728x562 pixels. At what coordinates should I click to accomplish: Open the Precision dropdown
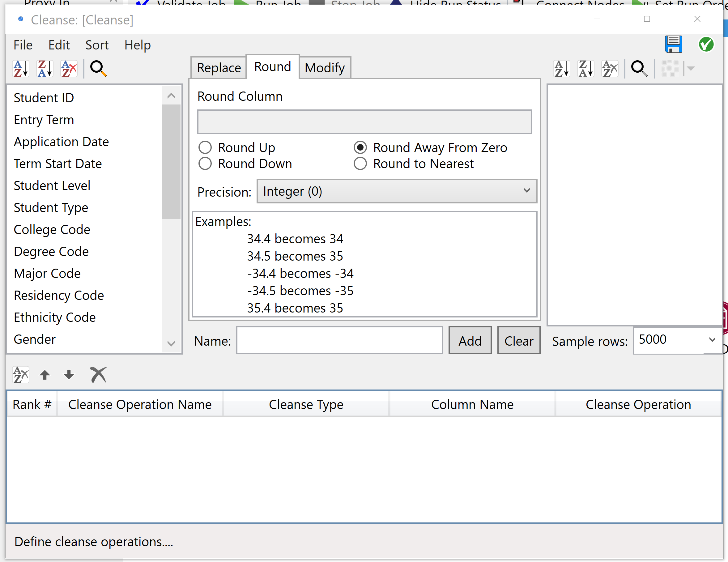point(396,191)
